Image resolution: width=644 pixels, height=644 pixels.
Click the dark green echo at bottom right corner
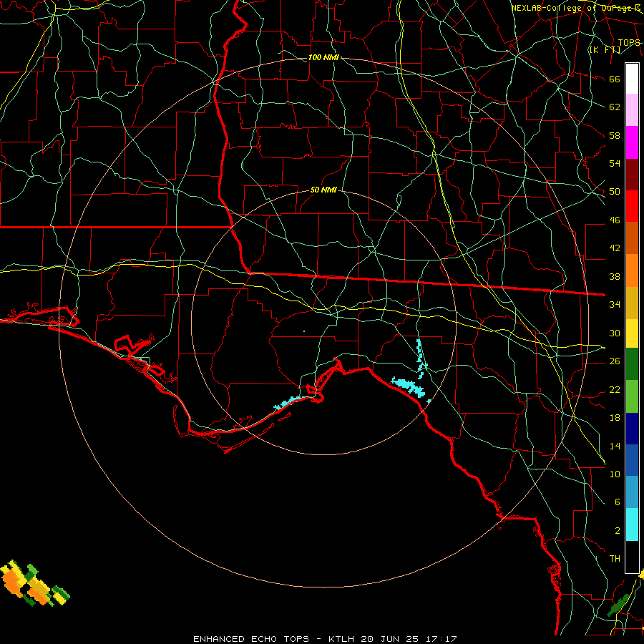coord(619,604)
